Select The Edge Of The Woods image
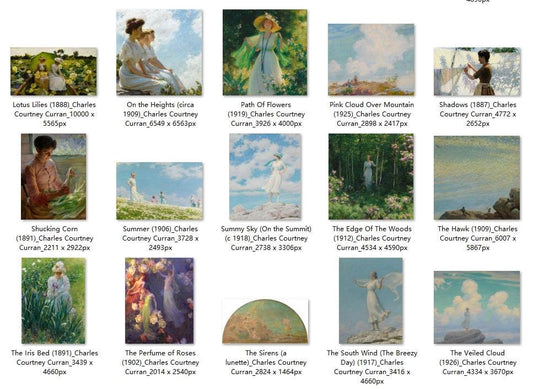Viewport: 533px width, 389px height. point(371,176)
